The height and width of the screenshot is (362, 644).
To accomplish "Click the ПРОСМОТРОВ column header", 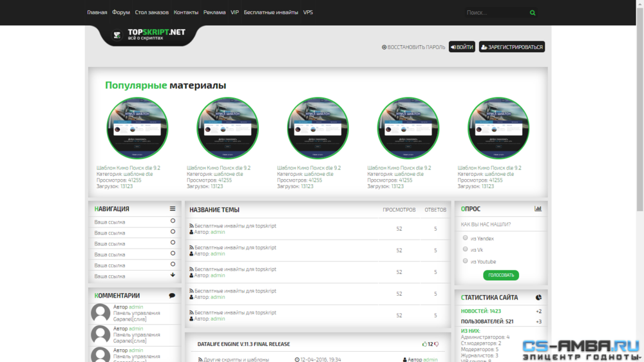I will point(399,209).
